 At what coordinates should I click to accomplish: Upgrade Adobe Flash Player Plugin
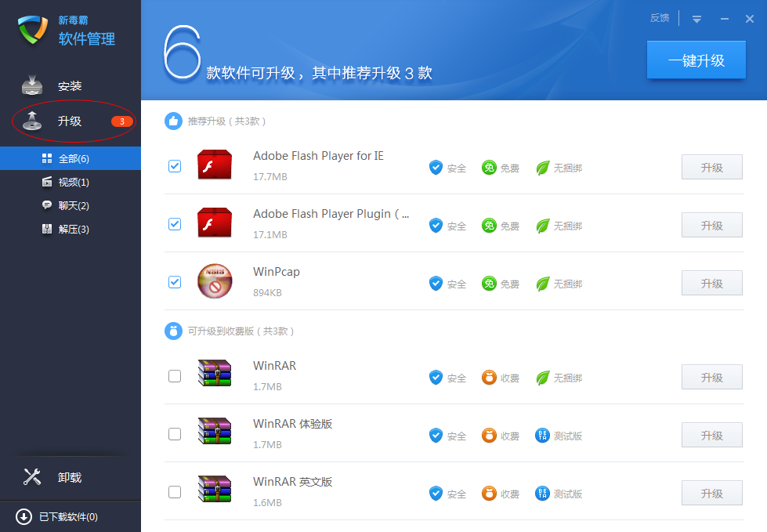click(711, 225)
